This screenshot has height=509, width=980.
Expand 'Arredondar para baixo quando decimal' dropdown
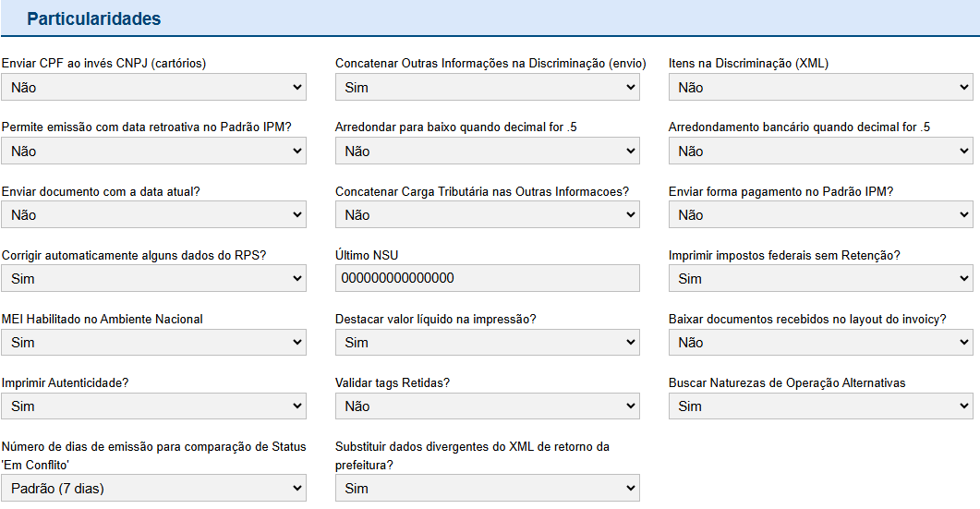pyautogui.click(x=487, y=151)
